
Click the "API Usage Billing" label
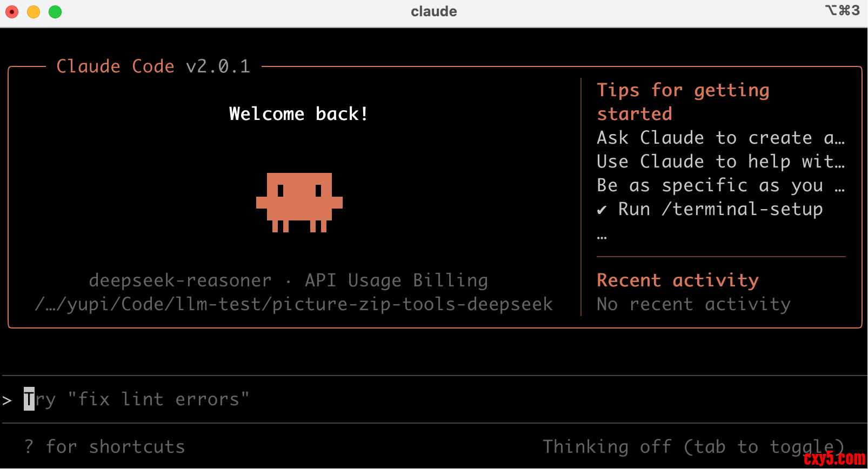pos(396,280)
